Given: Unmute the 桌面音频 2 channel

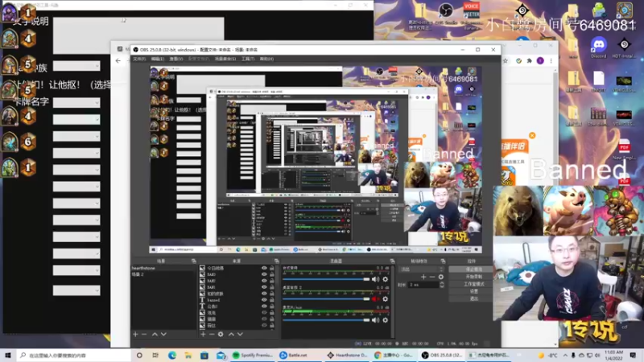Looking at the screenshot, I should click(x=375, y=299).
